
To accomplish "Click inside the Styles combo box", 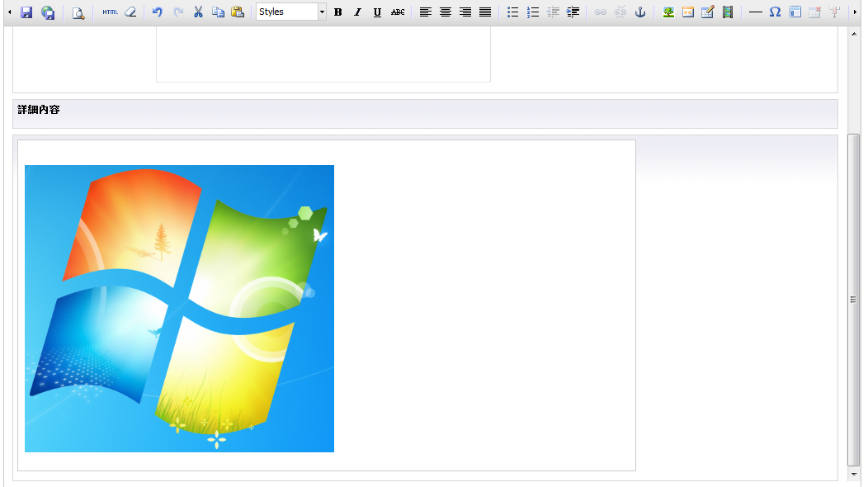I will click(287, 12).
